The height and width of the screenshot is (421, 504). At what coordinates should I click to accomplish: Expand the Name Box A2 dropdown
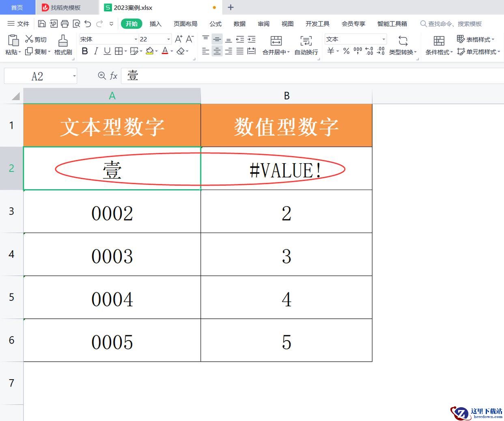point(74,76)
